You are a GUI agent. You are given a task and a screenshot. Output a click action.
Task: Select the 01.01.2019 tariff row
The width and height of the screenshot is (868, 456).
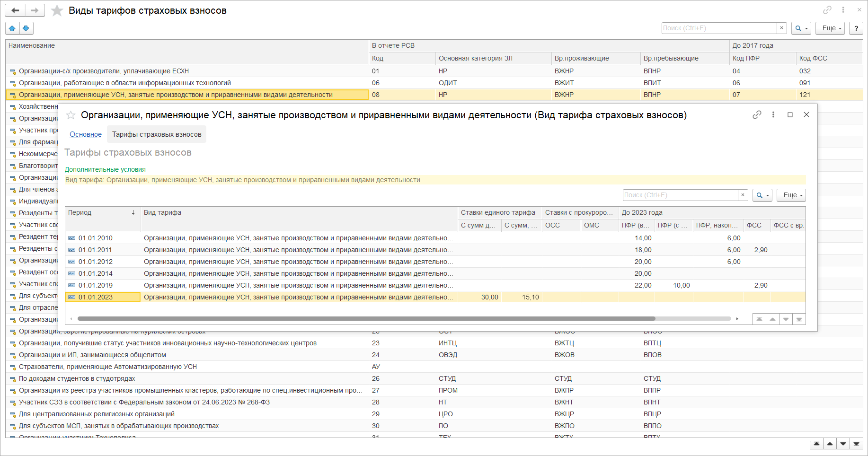point(96,285)
